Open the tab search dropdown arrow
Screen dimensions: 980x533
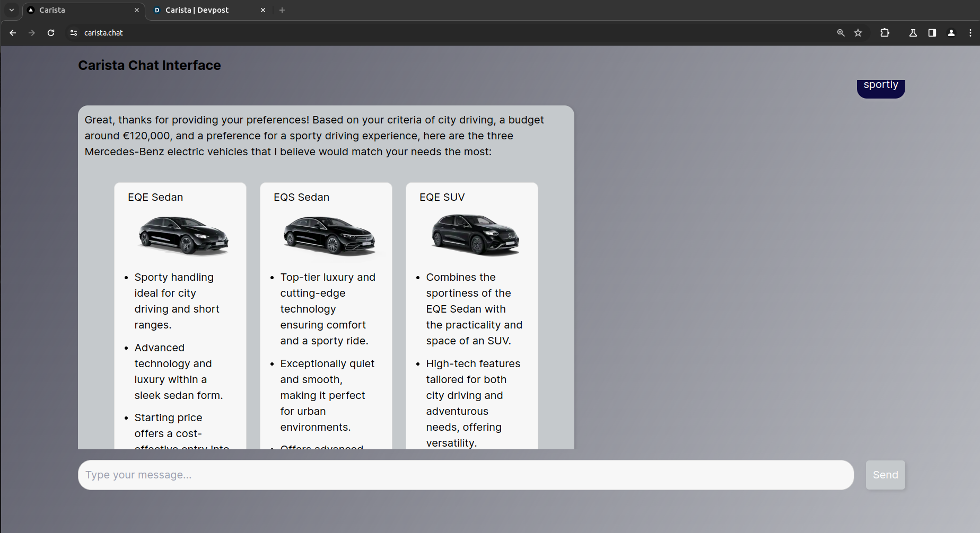click(x=12, y=10)
